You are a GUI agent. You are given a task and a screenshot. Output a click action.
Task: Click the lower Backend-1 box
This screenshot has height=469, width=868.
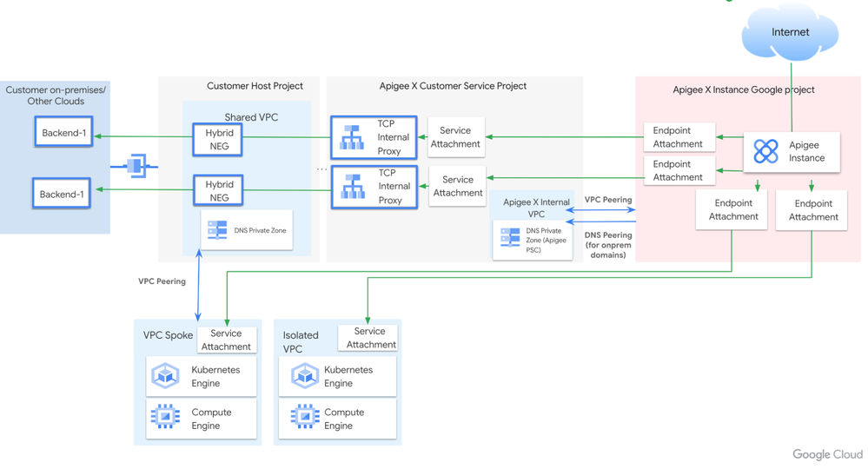click(62, 193)
